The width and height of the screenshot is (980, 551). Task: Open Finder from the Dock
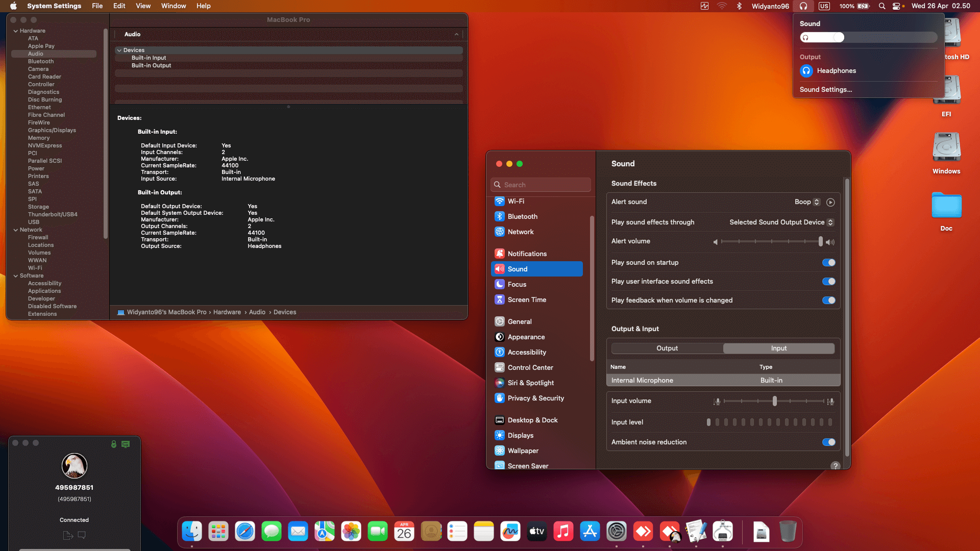coord(192,532)
